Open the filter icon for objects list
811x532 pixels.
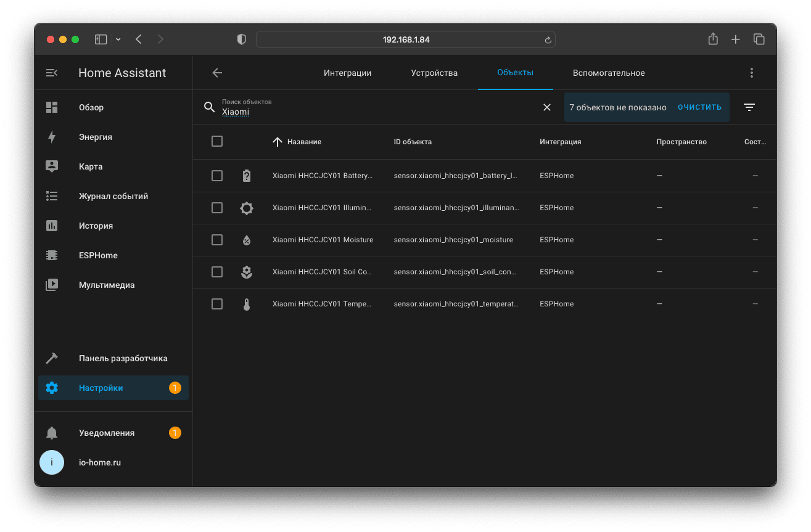click(749, 107)
